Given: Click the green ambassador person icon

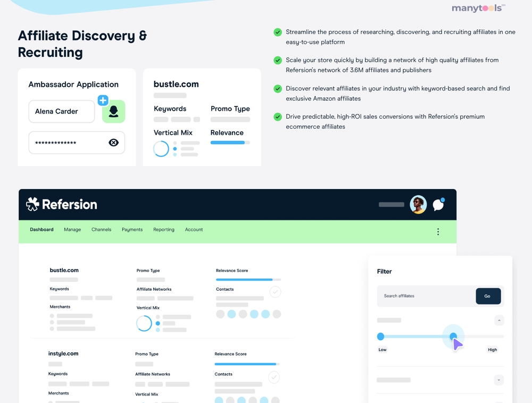Looking at the screenshot, I should point(114,111).
